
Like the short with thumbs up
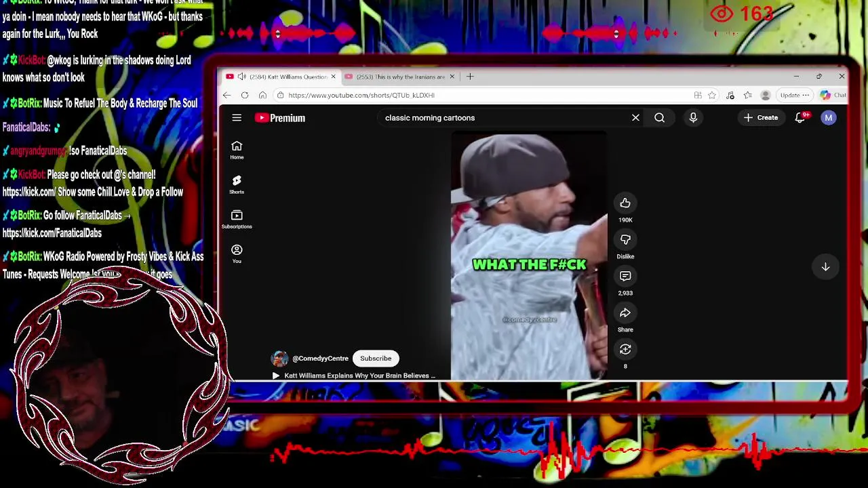pos(625,203)
